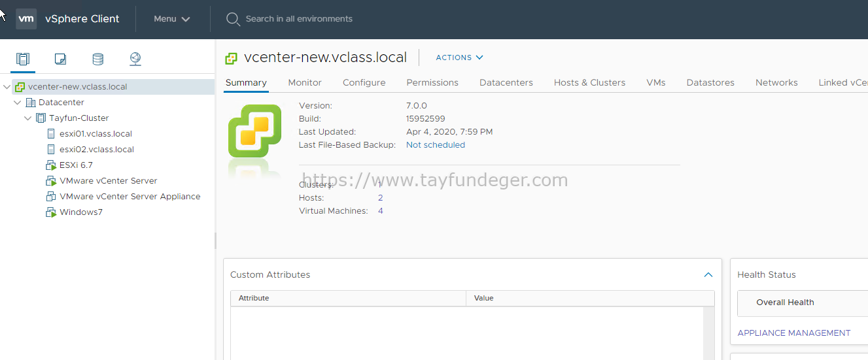This screenshot has height=360, width=868.
Task: Open the APPLIANCE MANAGEMENT link
Action: point(794,333)
